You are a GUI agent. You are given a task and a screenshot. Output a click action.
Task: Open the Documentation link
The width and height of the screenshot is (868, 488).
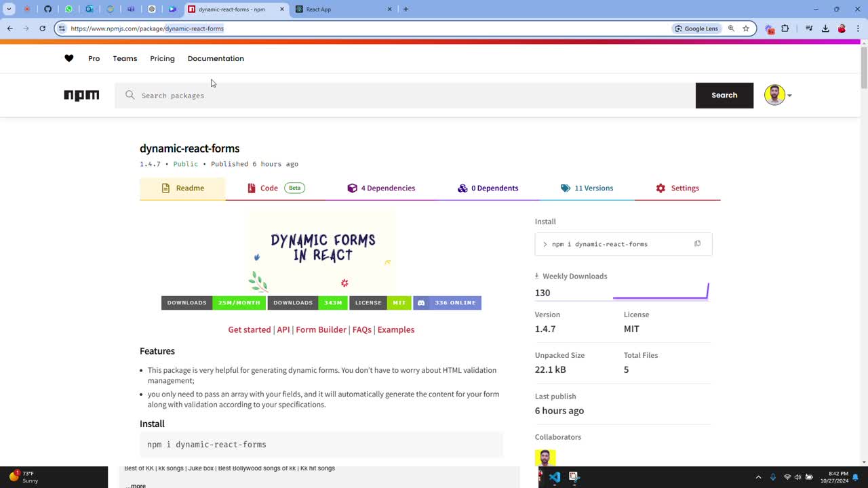[x=216, y=58]
